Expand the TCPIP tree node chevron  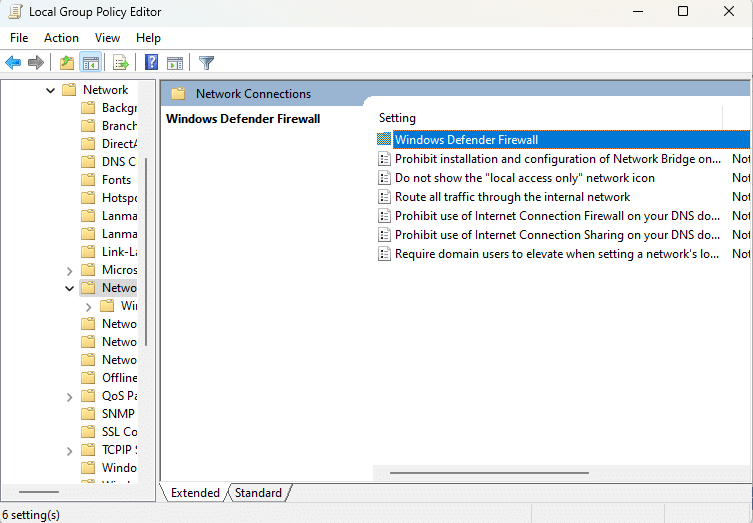click(69, 450)
